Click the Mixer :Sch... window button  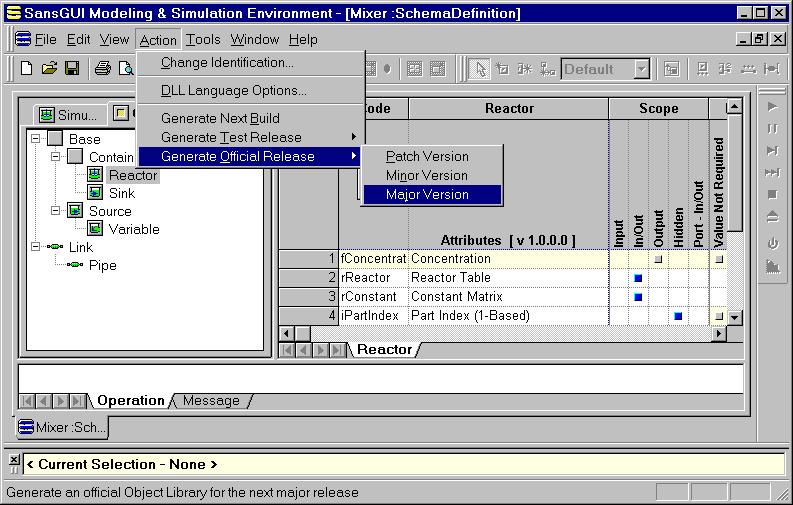point(63,427)
